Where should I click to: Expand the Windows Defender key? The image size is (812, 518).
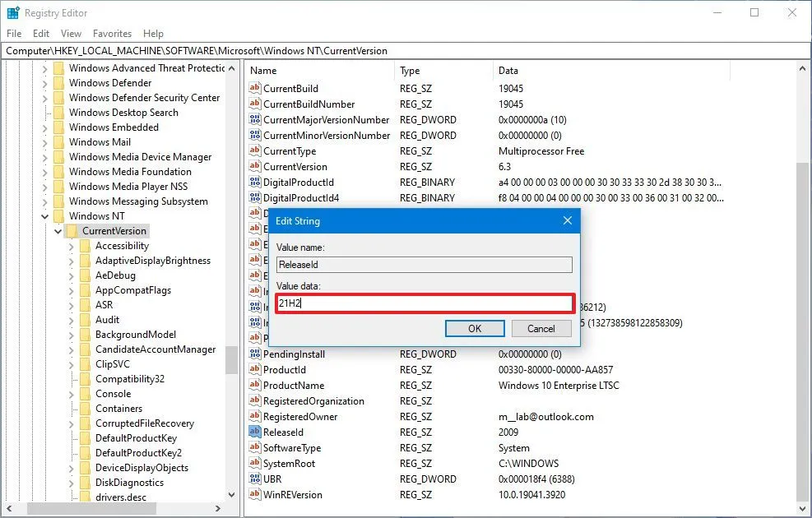(46, 82)
